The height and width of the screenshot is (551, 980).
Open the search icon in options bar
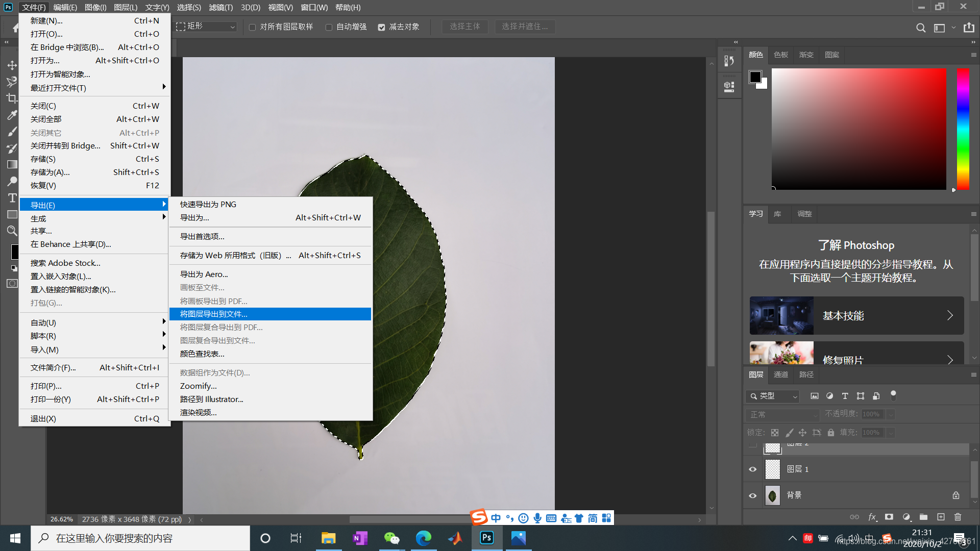pyautogui.click(x=920, y=28)
